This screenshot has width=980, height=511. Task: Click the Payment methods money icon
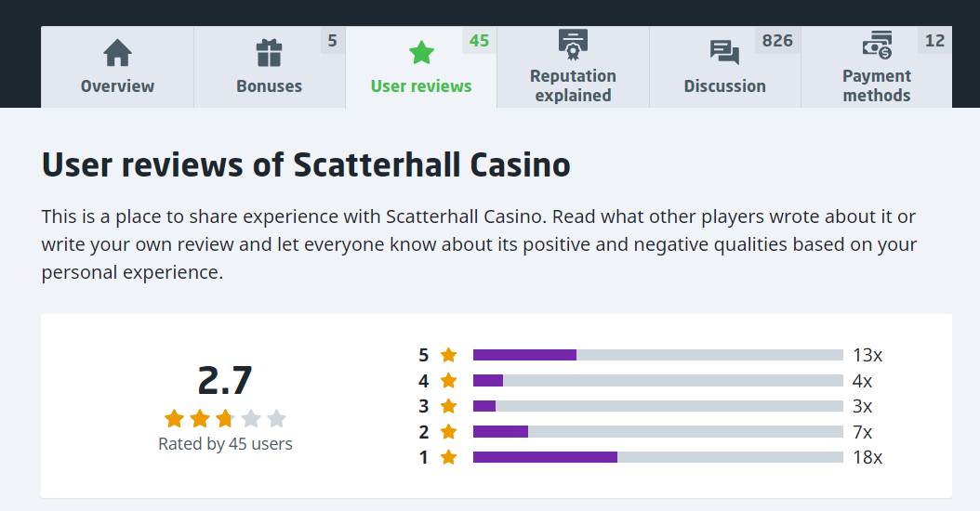tap(877, 44)
